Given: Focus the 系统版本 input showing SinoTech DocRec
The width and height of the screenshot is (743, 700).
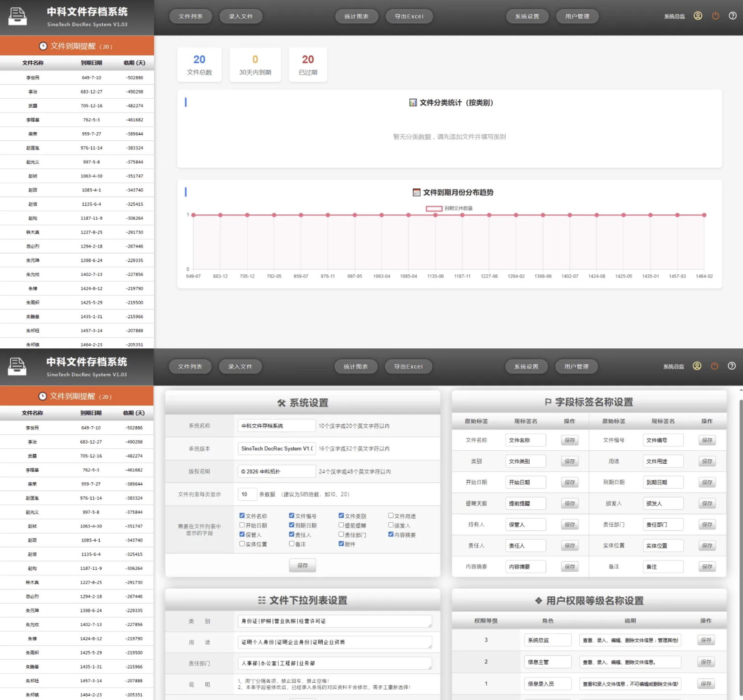Looking at the screenshot, I should [x=277, y=449].
